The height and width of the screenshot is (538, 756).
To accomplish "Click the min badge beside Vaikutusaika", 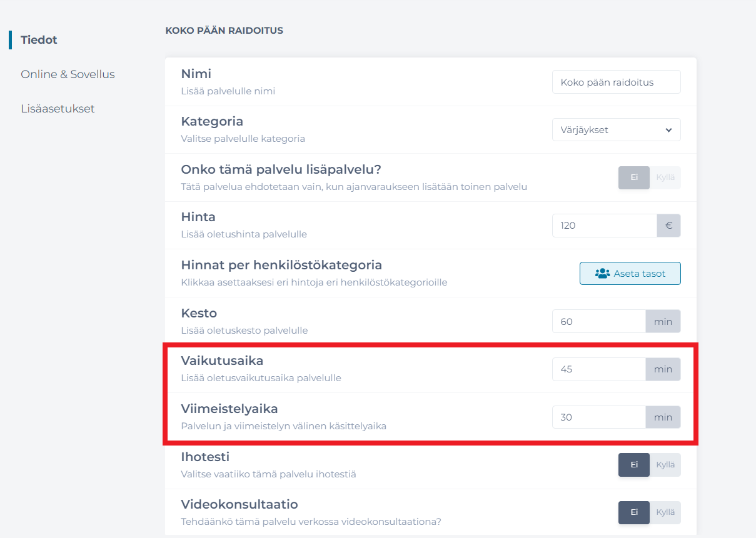I will coord(663,369).
